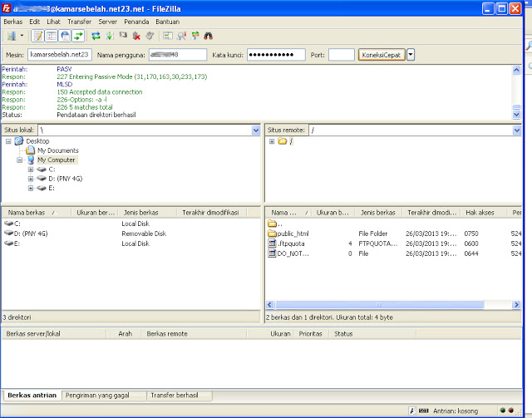
Task: Open the Server menu
Action: (x=107, y=22)
